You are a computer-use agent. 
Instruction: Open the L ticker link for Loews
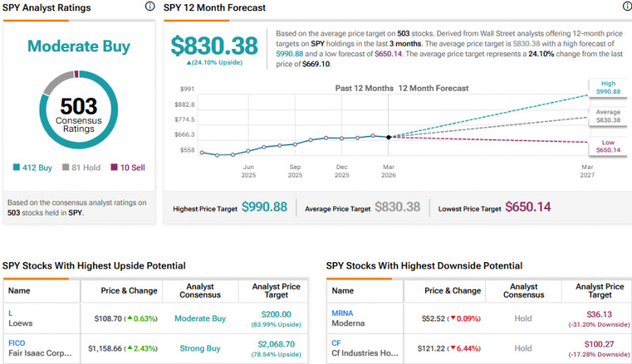(x=11, y=313)
